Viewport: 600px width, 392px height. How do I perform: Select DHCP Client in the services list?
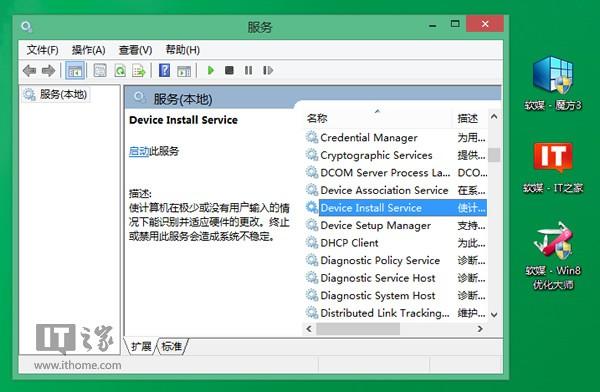[396, 243]
